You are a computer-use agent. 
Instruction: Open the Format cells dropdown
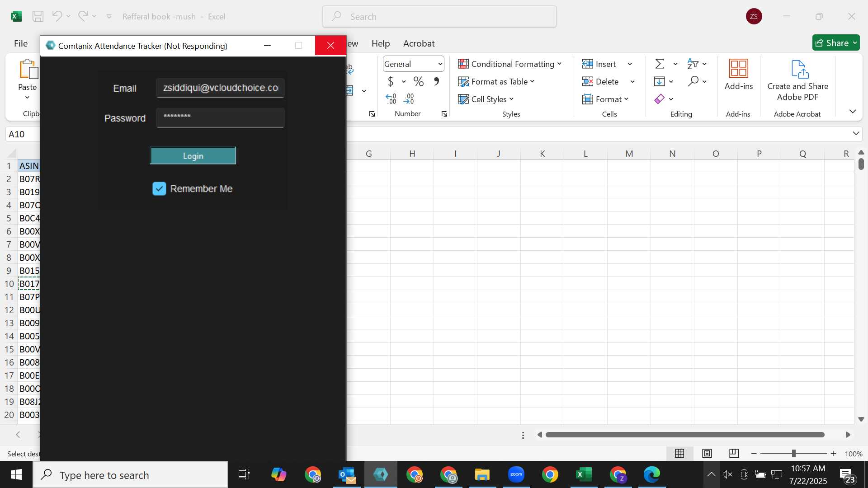click(606, 99)
